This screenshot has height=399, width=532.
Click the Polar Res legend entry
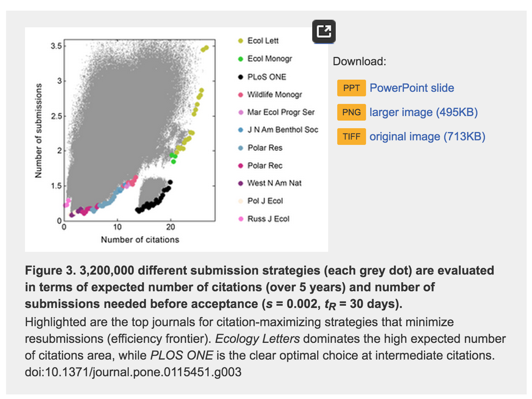[265, 148]
